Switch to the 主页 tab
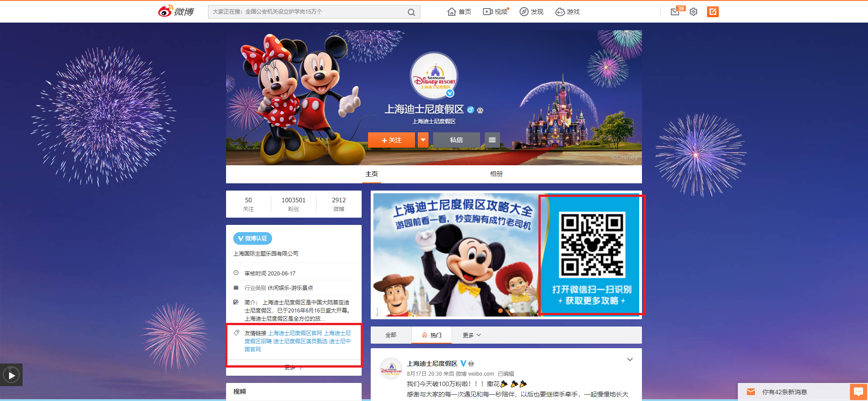 [372, 174]
